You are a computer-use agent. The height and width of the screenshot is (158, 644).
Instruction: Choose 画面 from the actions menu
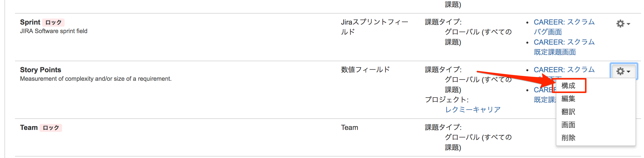[x=568, y=125]
